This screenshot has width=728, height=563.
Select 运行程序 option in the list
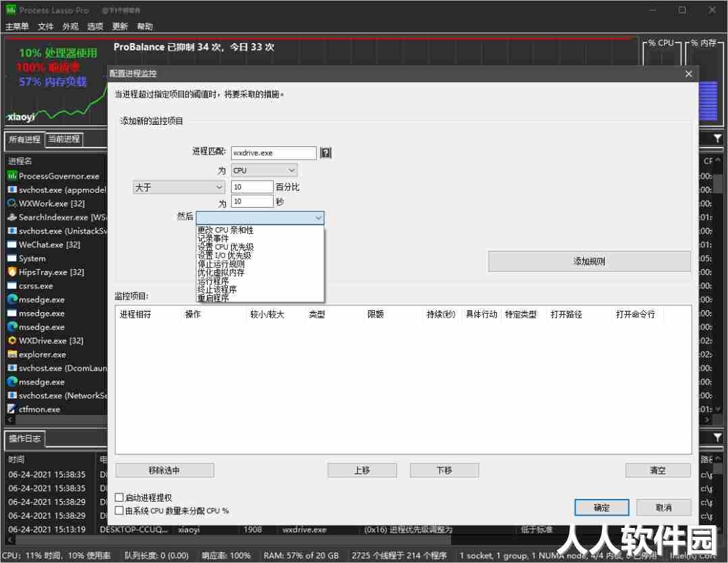click(x=213, y=281)
